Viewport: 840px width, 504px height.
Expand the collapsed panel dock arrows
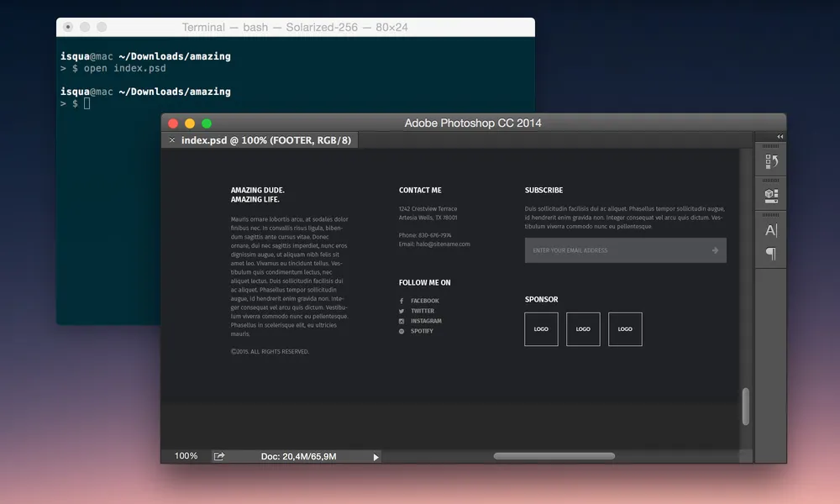[780, 136]
